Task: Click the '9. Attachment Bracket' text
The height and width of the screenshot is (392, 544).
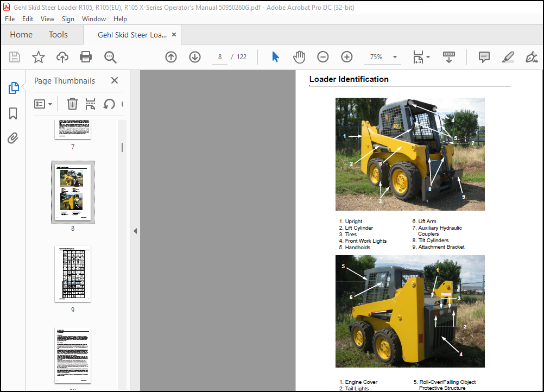Action: pyautogui.click(x=438, y=247)
